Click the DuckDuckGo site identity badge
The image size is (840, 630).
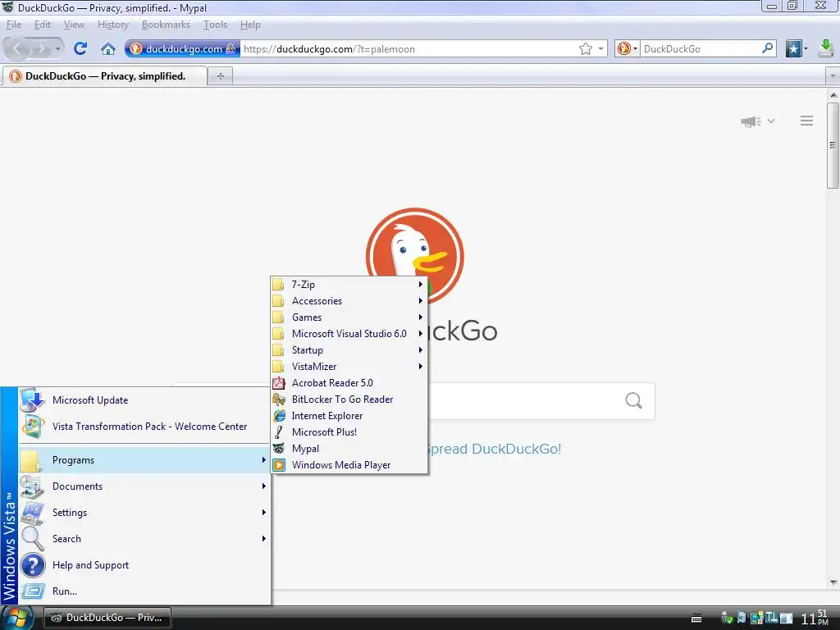[x=182, y=48]
